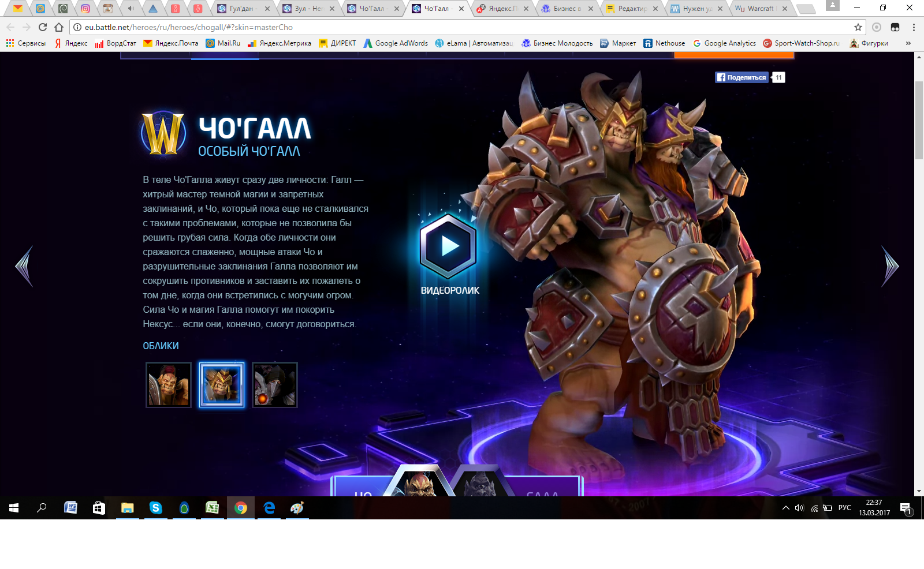The width and height of the screenshot is (924, 569).
Task: Select the first Cho'Gall skin thumbnail
Action: (169, 385)
